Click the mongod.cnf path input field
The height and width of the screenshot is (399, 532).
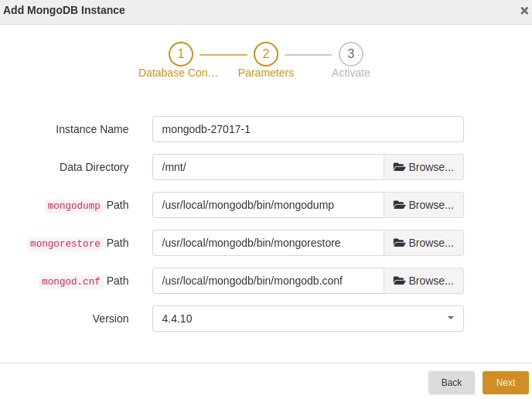pos(268,281)
